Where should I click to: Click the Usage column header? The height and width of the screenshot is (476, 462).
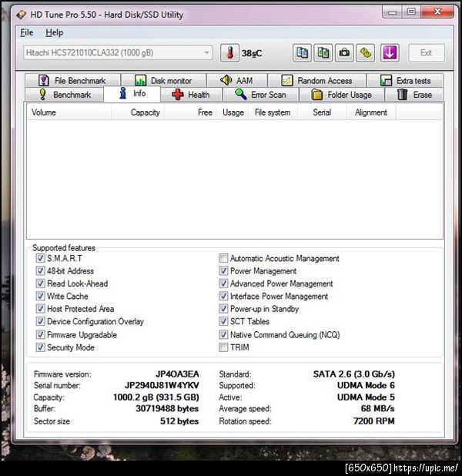(233, 112)
